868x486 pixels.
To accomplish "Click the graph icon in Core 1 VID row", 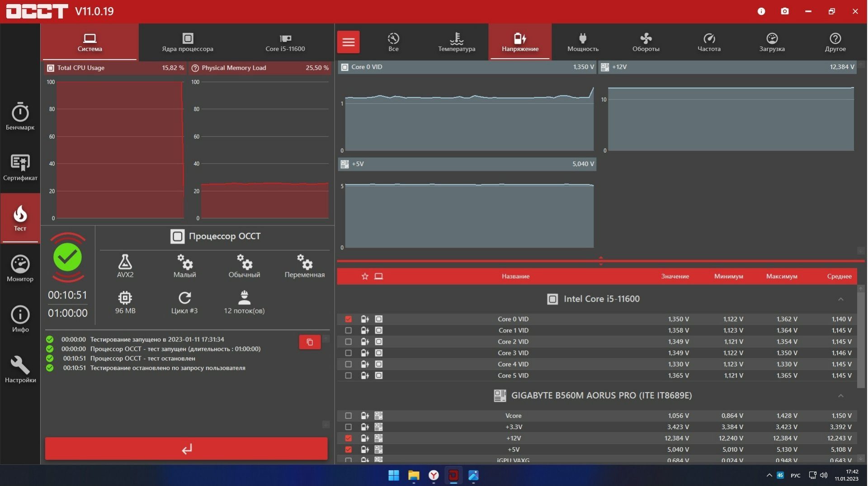I will (x=378, y=330).
